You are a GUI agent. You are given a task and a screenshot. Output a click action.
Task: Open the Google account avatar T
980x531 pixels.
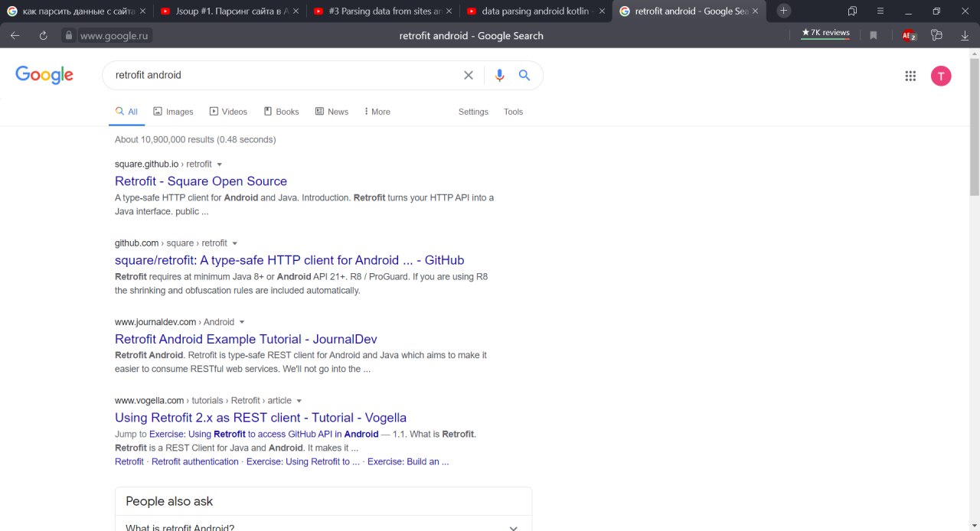tap(941, 76)
